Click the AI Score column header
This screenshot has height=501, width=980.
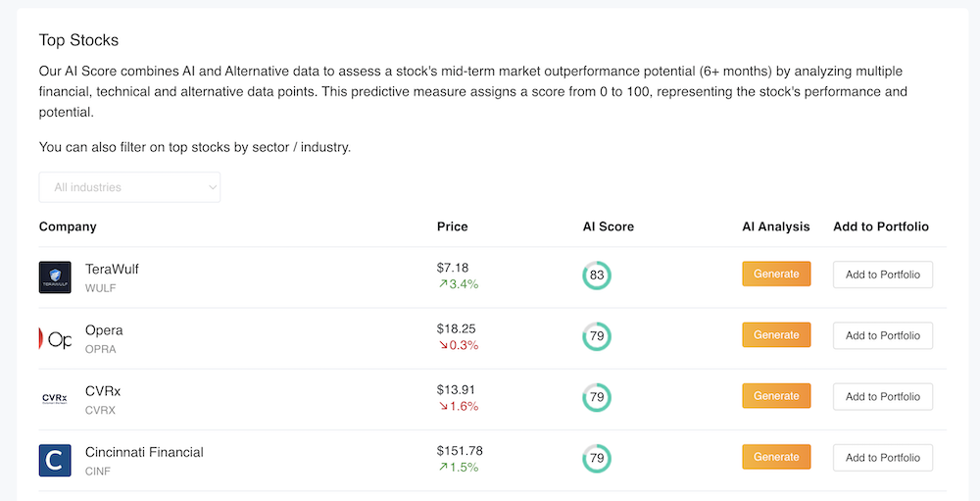pos(608,226)
